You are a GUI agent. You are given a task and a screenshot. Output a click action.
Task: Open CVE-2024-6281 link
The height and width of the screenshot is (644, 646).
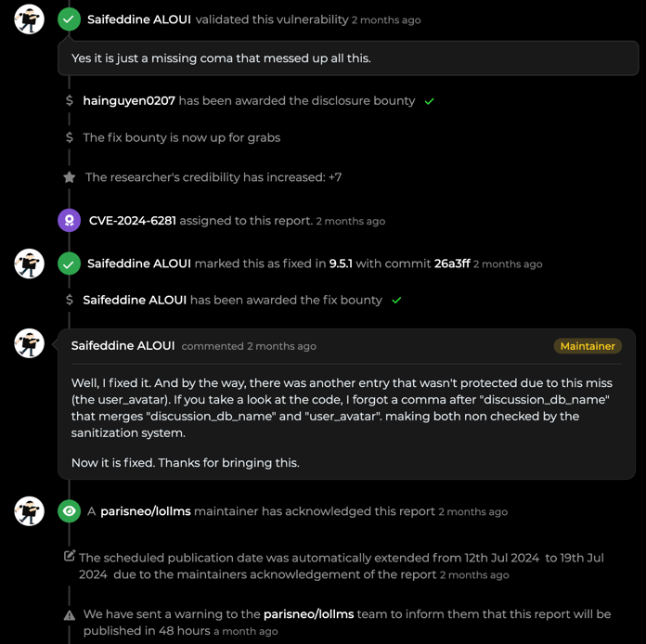(132, 221)
